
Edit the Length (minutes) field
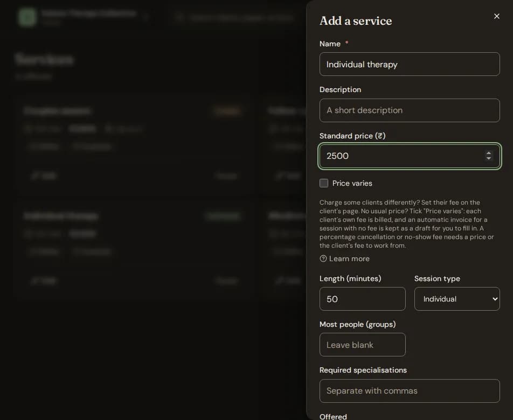coord(362,299)
